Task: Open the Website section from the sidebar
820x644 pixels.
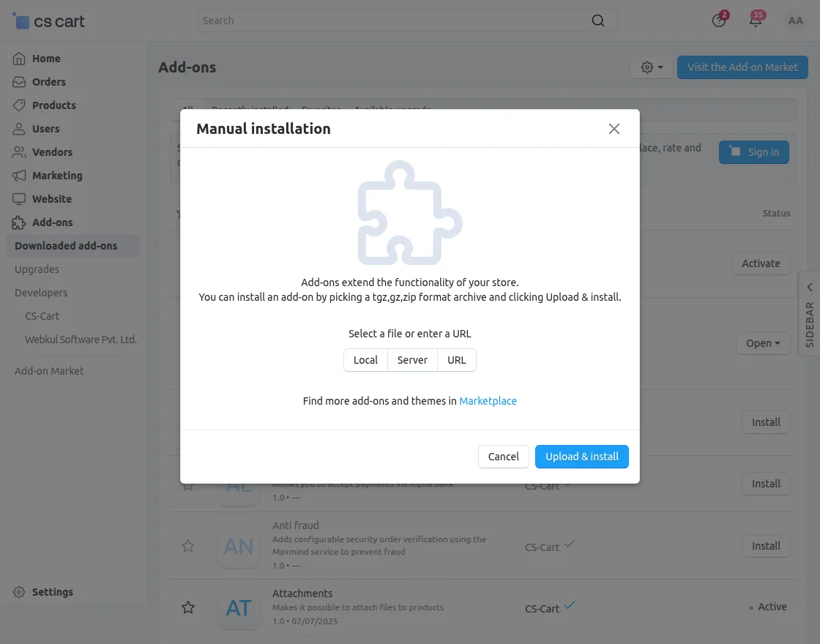Action: coord(52,198)
